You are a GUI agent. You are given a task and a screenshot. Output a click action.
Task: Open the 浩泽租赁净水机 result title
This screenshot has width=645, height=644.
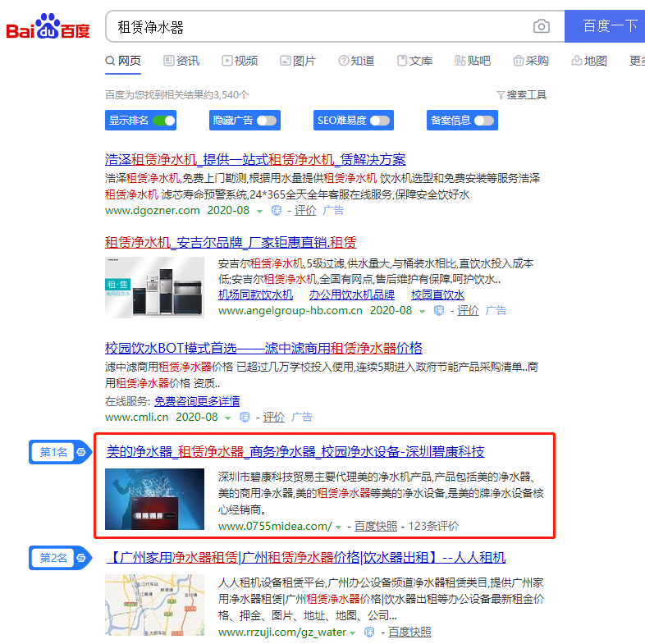click(x=255, y=159)
